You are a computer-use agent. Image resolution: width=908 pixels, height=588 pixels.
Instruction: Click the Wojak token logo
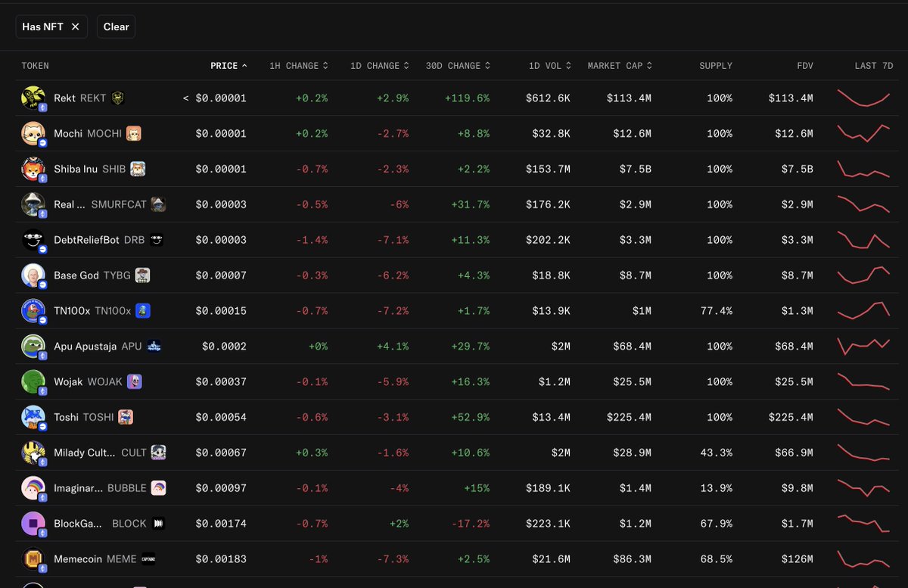[33, 382]
